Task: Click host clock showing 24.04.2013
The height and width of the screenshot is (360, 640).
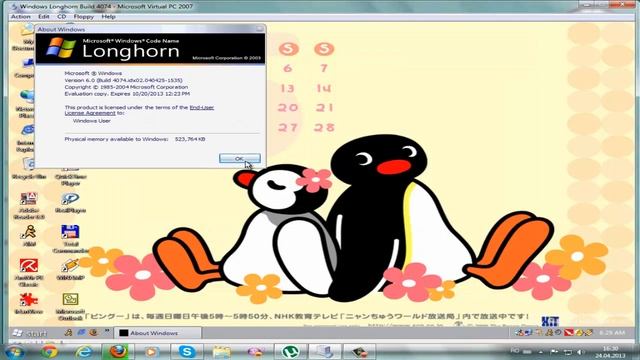Action: pos(610,352)
